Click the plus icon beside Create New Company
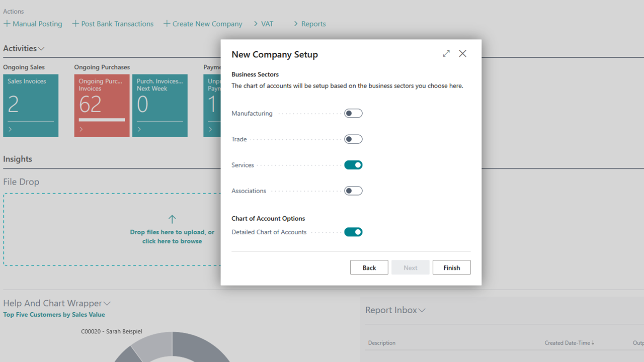 coord(167,24)
